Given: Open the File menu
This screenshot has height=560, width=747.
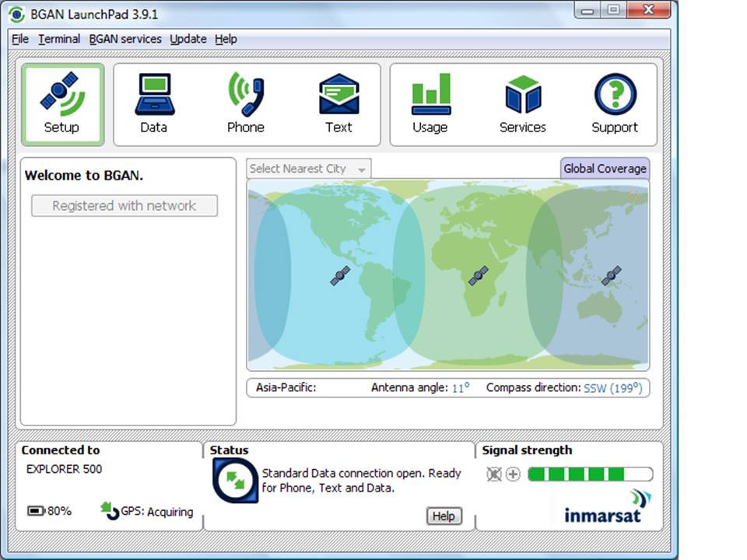Looking at the screenshot, I should 20,39.
